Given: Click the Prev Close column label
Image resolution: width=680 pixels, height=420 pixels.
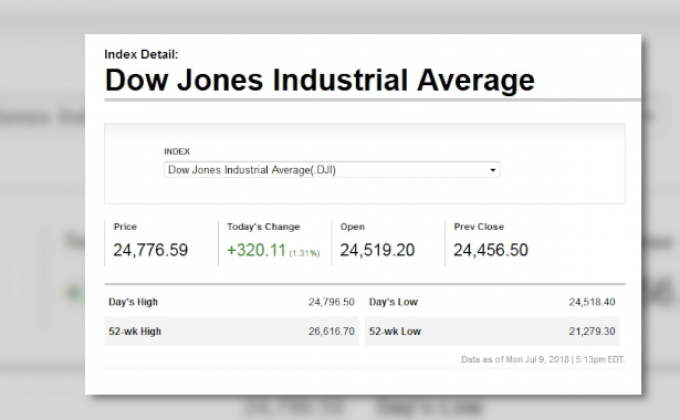Looking at the screenshot, I should point(478,227).
